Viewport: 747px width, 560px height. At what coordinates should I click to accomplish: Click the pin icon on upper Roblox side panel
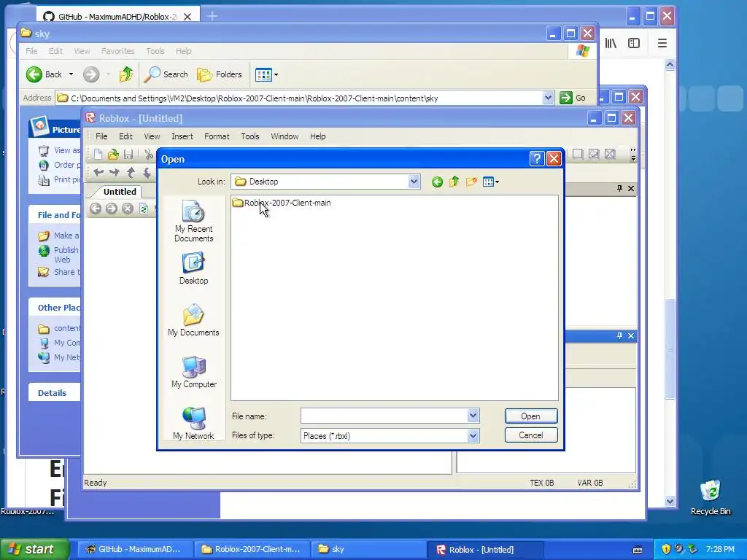pos(619,189)
